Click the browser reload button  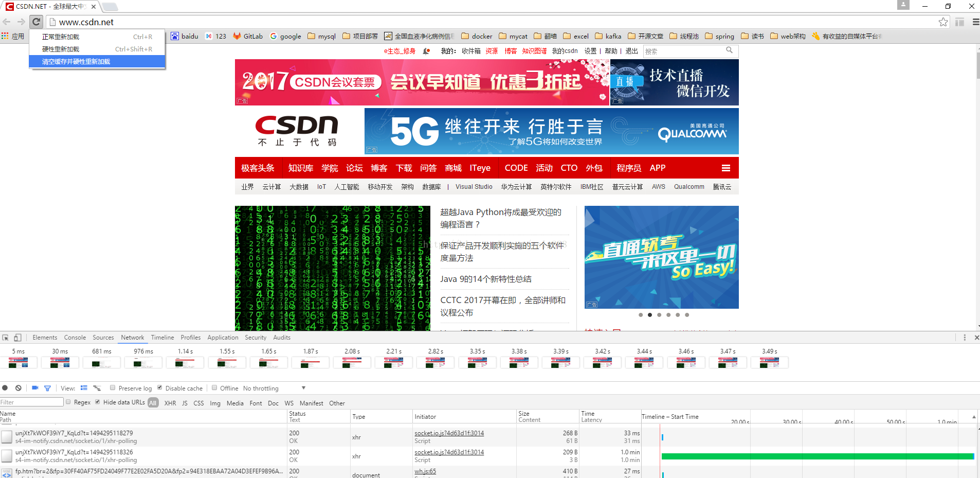coord(36,22)
